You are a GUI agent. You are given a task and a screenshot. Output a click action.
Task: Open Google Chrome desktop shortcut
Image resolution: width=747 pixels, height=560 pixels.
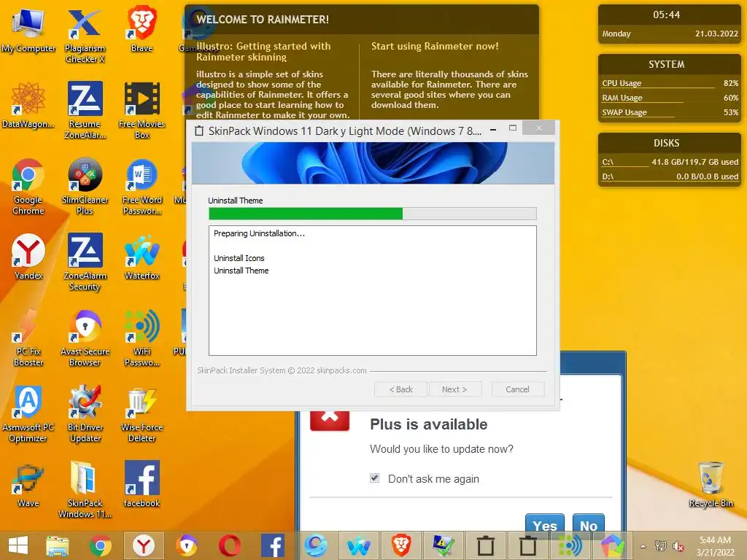pyautogui.click(x=28, y=187)
